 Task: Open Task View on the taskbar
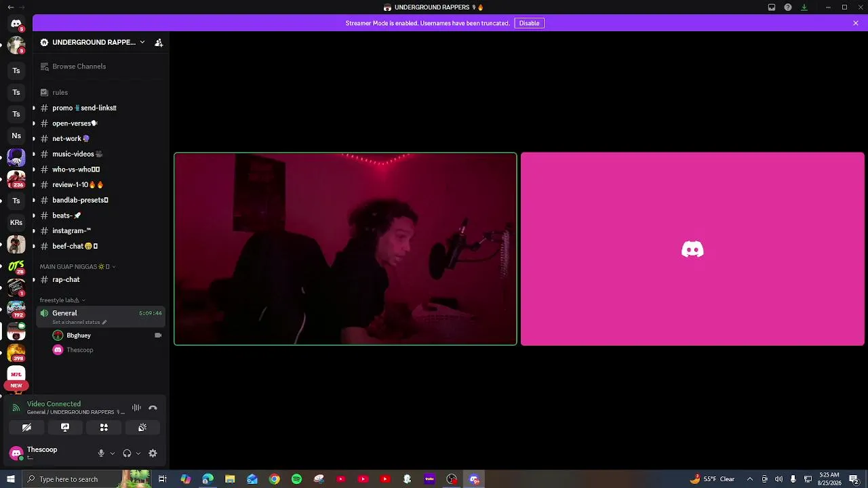163,479
